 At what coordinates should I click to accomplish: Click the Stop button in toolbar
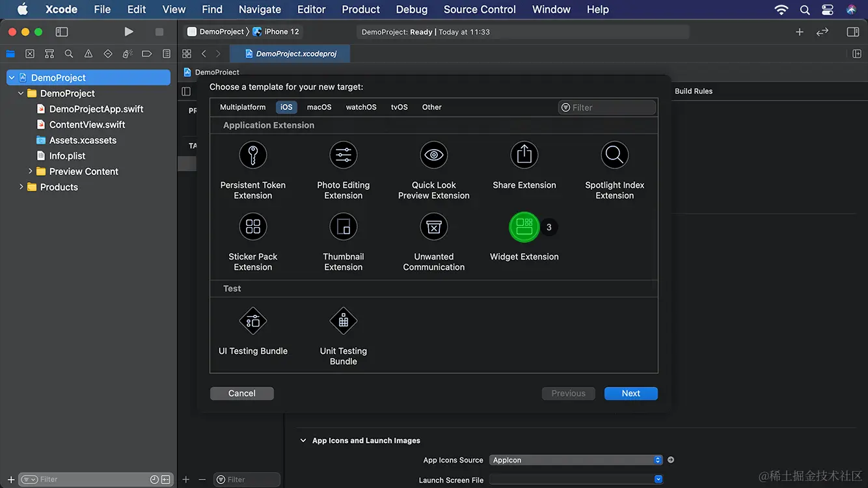tap(159, 31)
